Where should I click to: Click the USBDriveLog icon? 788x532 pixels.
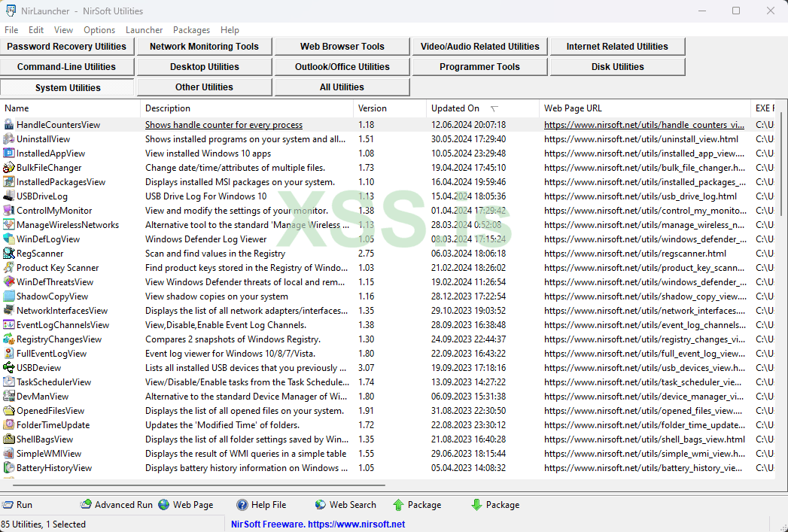pos(8,196)
